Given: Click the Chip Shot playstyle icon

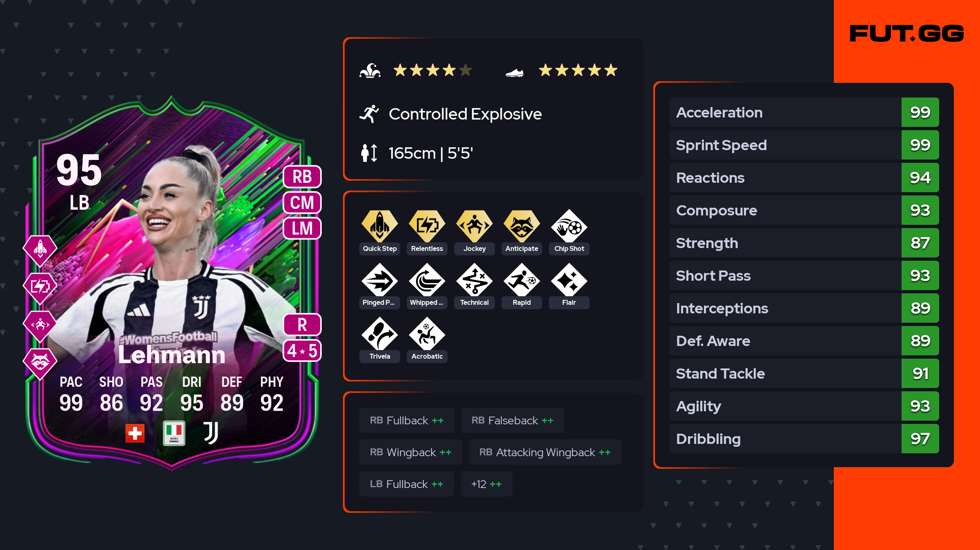Looking at the screenshot, I should click(x=569, y=226).
